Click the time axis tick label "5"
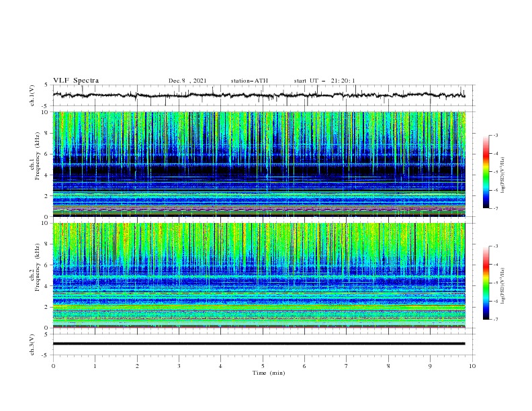The image size is (532, 411). (x=263, y=366)
